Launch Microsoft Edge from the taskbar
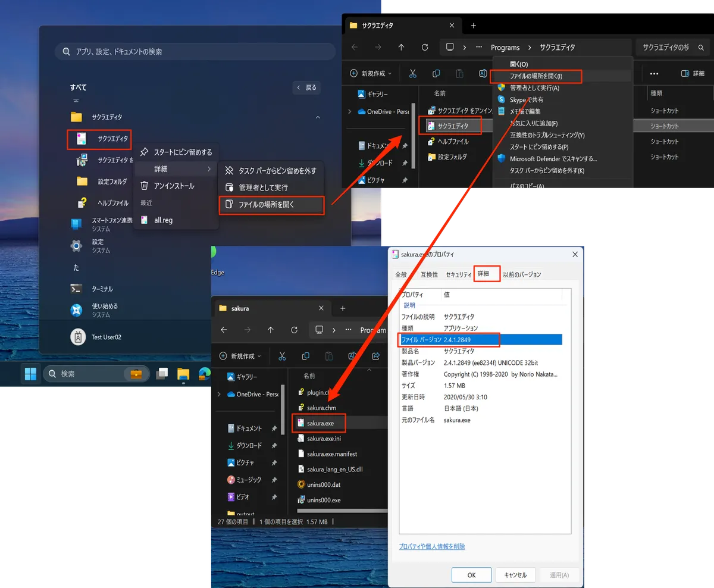Screen dimensions: 714x588 [x=204, y=374]
